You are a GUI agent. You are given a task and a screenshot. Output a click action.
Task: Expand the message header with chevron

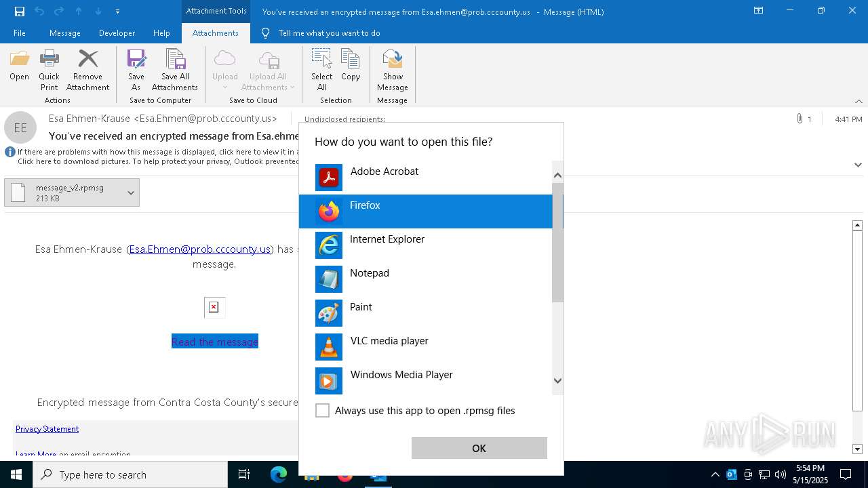(x=858, y=165)
